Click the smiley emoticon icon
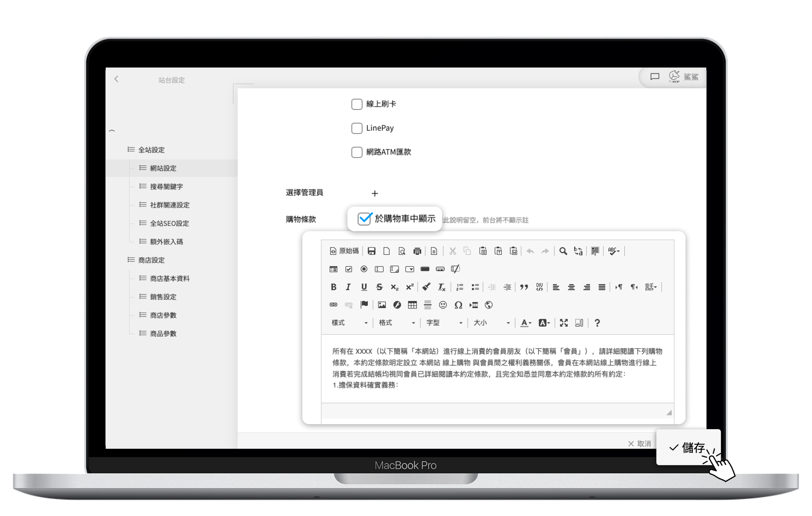 click(443, 305)
